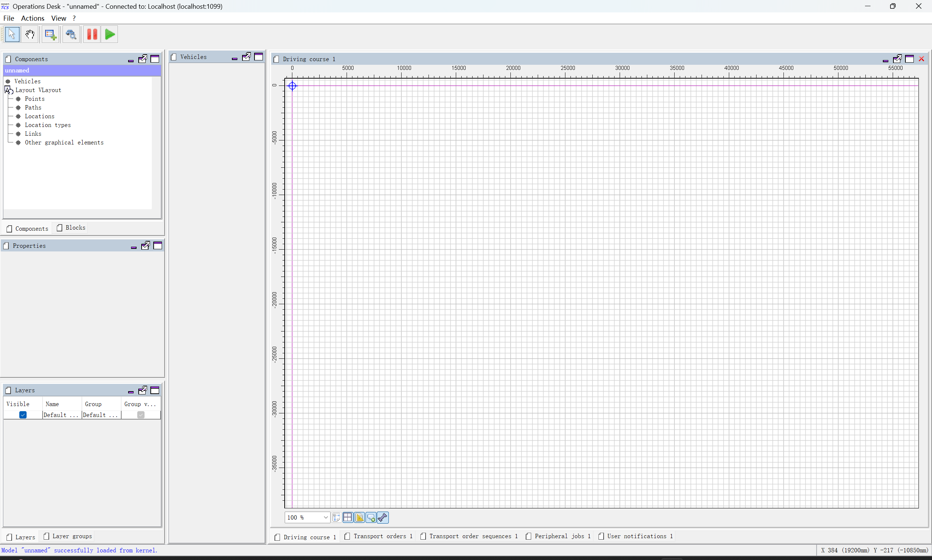932x560 pixels.
Task: Collapse the Layout VLayout tree node
Action: [7, 90]
